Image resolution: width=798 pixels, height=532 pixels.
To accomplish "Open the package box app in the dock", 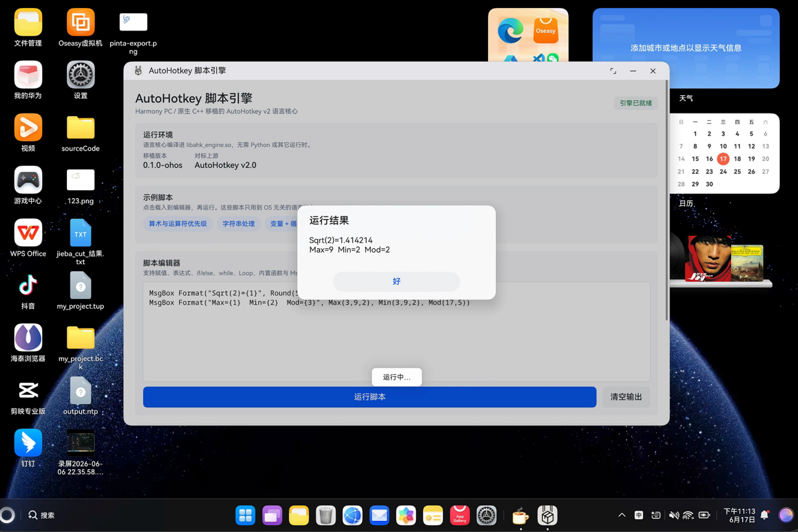I will tap(547, 515).
